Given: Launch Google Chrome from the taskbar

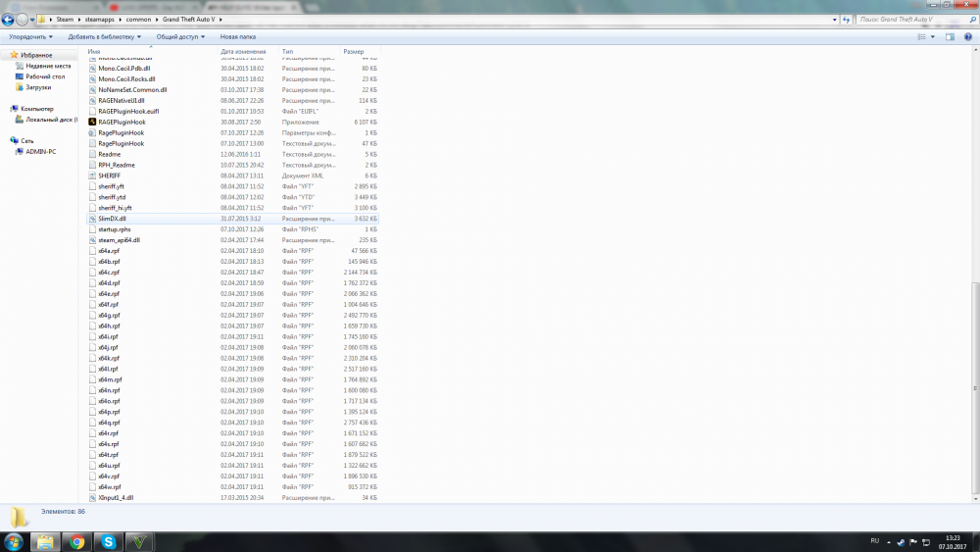Looking at the screenshot, I should click(x=76, y=541).
